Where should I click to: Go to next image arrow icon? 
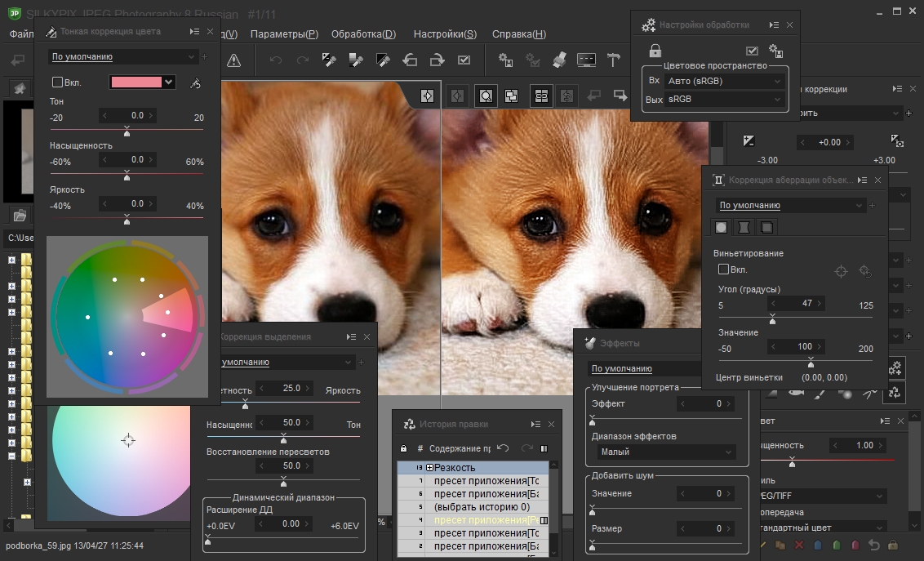point(620,95)
